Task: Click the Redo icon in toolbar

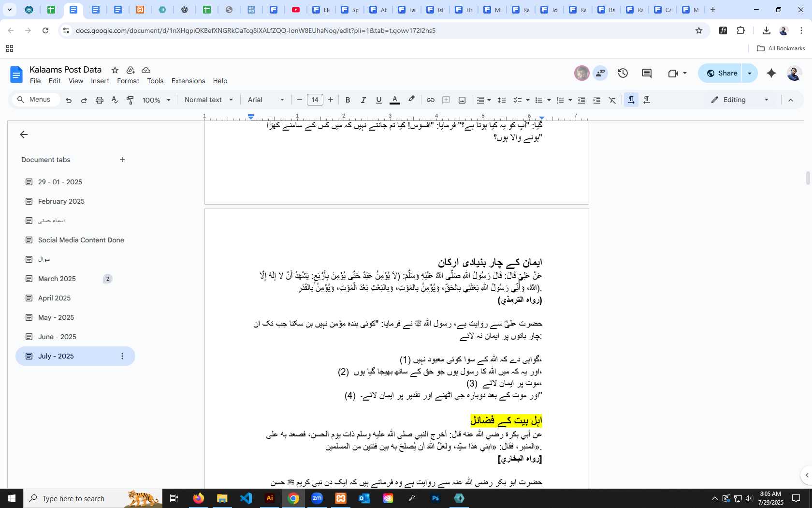Action: (x=84, y=100)
